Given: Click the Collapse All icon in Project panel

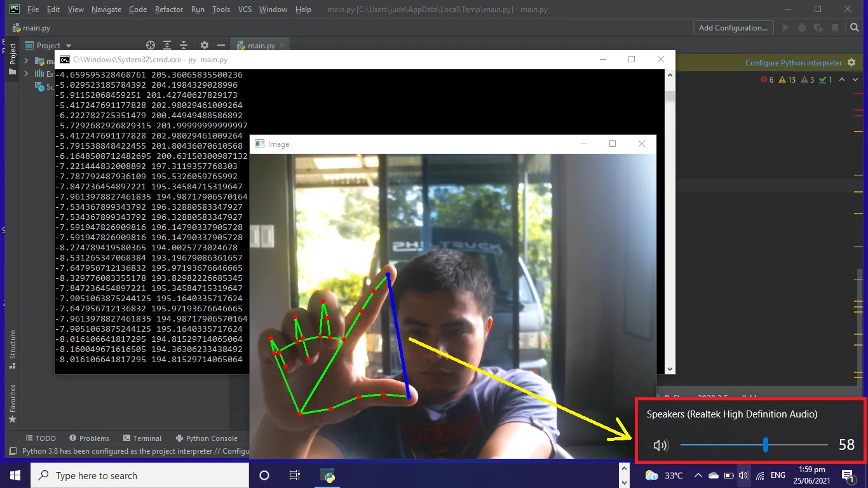Looking at the screenshot, I should click(x=184, y=46).
